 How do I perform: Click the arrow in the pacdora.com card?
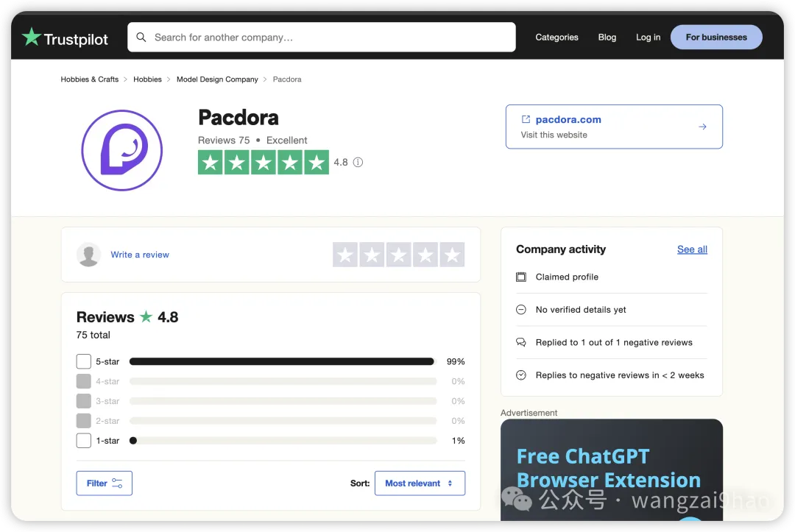702,127
